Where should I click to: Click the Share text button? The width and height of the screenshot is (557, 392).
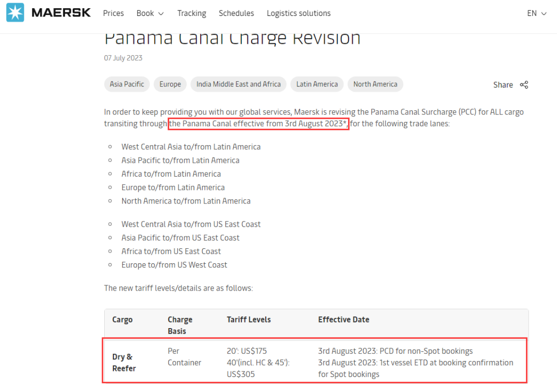coord(503,85)
